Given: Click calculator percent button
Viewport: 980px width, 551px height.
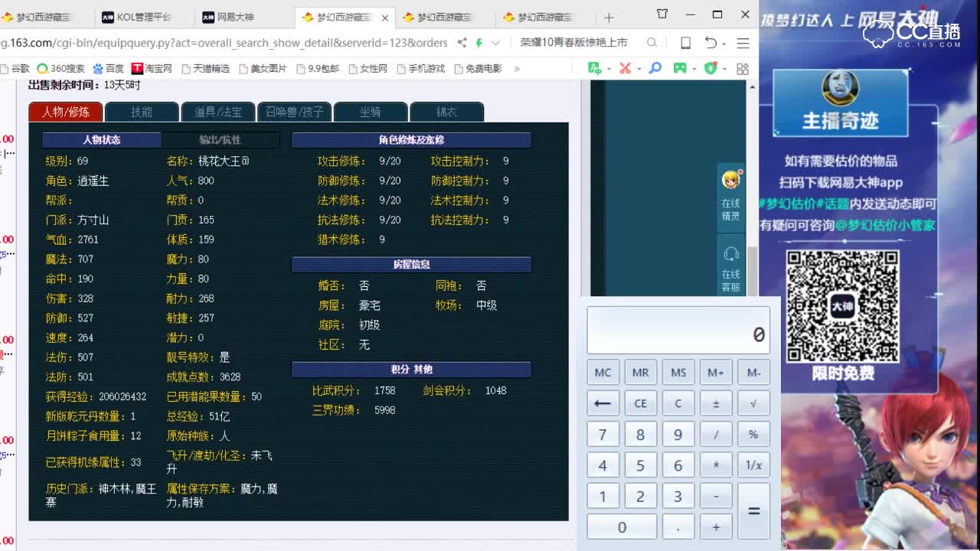Looking at the screenshot, I should pos(753,434).
